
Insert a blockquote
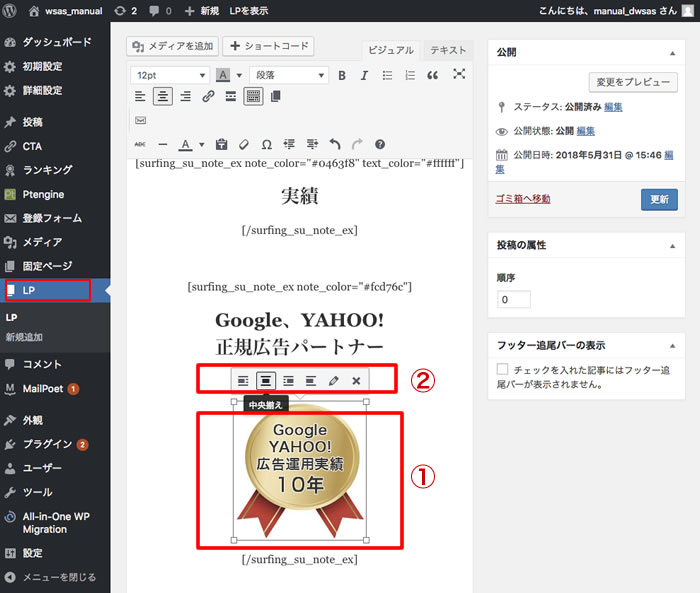tap(433, 75)
